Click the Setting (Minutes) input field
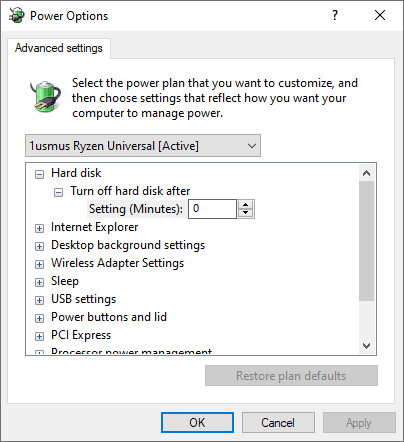404x442 pixels. point(212,209)
